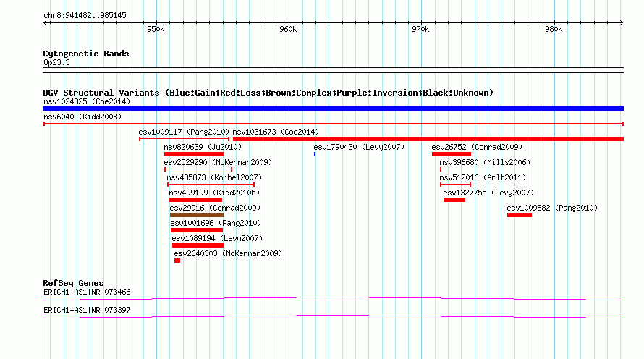Click the small red esv2640303 bar

click(x=177, y=261)
